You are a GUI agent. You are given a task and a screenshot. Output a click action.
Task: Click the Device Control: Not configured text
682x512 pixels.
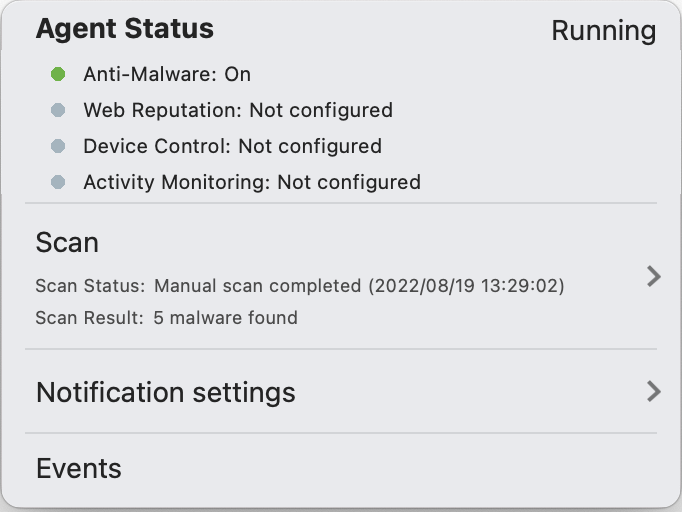[x=232, y=146]
